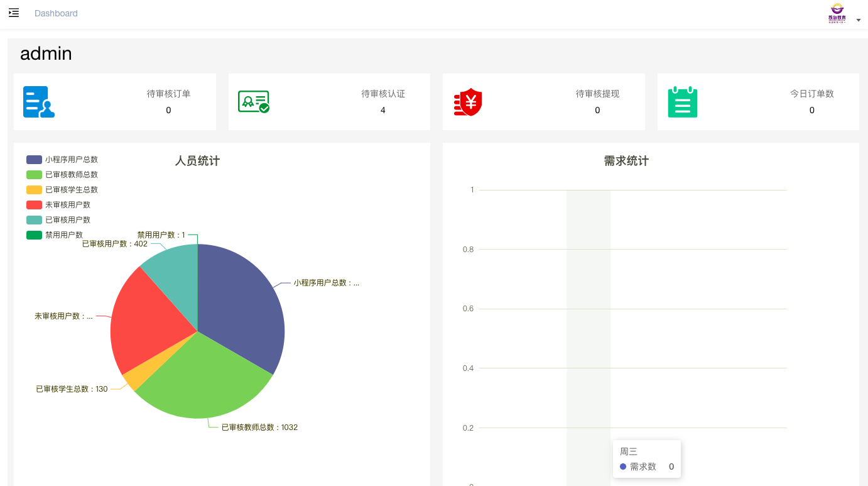
Task: Open the Dashboard breadcrumb link
Action: point(56,13)
